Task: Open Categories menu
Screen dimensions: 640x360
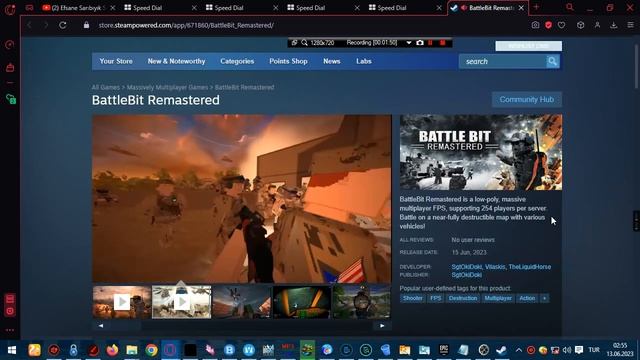Action: tap(237, 61)
